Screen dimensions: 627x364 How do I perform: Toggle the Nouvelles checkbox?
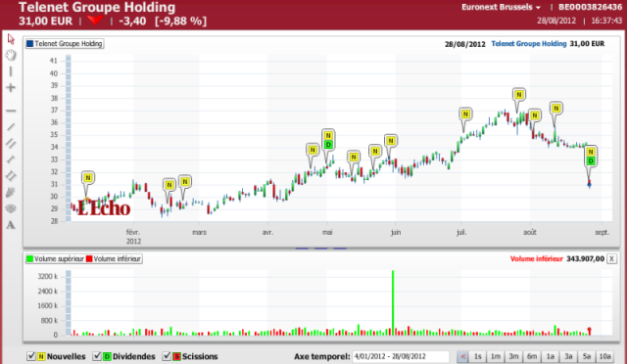[x=31, y=356]
